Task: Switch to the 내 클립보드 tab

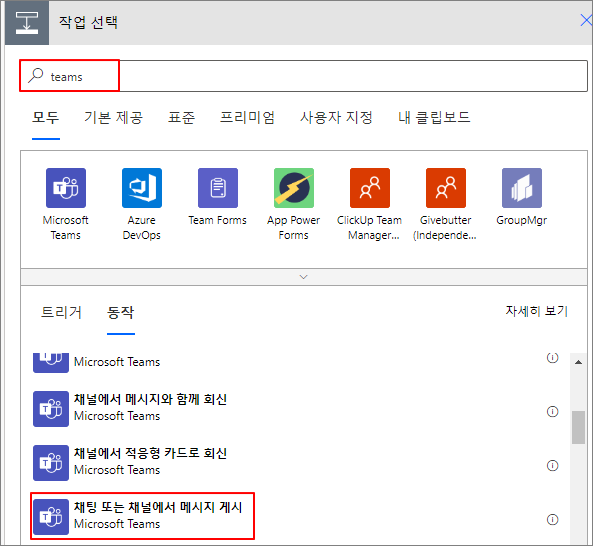Action: pos(434,118)
